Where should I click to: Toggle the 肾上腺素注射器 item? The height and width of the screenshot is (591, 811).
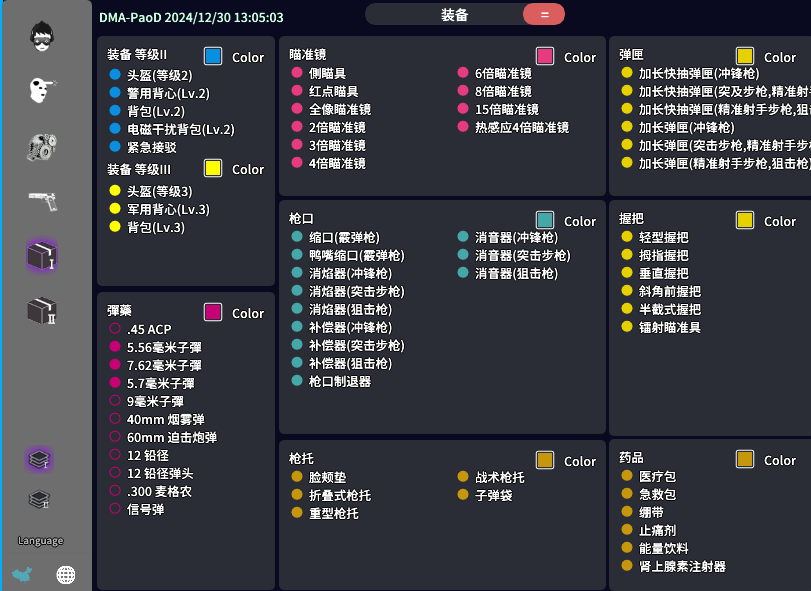[627, 566]
